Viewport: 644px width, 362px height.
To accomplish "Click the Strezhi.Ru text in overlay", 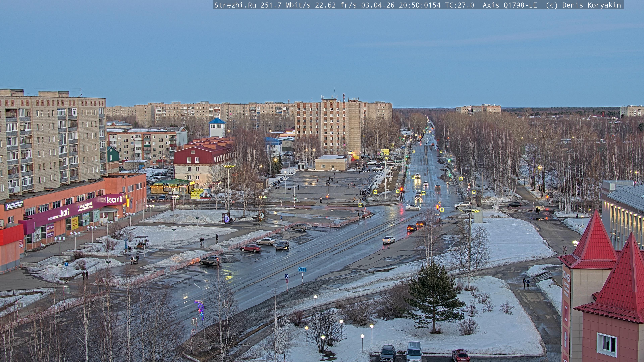I will [235, 5].
